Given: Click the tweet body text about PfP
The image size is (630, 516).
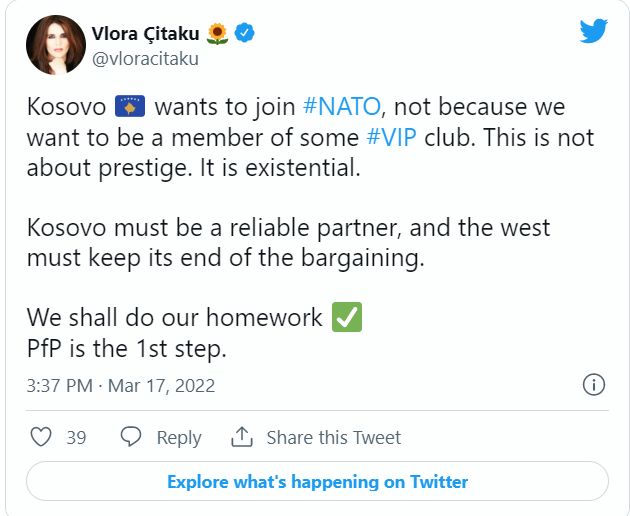Looking at the screenshot, I should 127,348.
